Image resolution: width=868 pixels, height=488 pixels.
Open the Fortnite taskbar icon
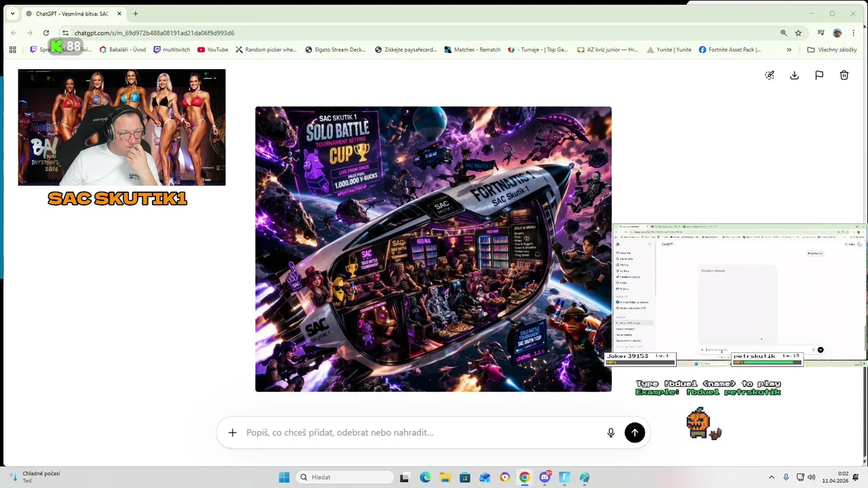[565, 477]
